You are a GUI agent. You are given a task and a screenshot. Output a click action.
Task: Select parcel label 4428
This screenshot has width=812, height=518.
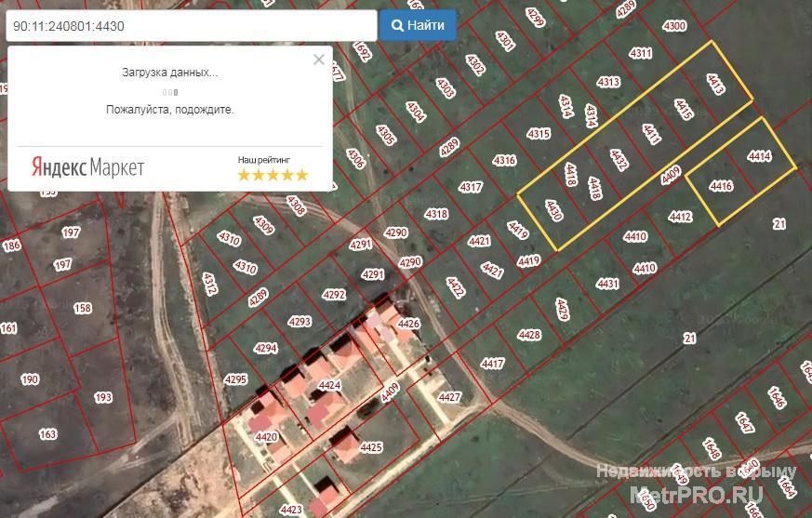(x=529, y=335)
